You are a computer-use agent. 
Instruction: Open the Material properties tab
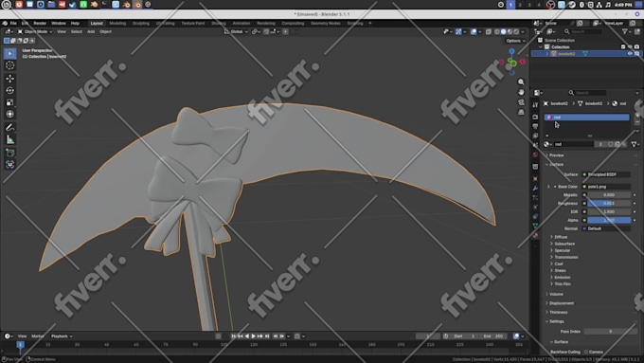tap(535, 235)
